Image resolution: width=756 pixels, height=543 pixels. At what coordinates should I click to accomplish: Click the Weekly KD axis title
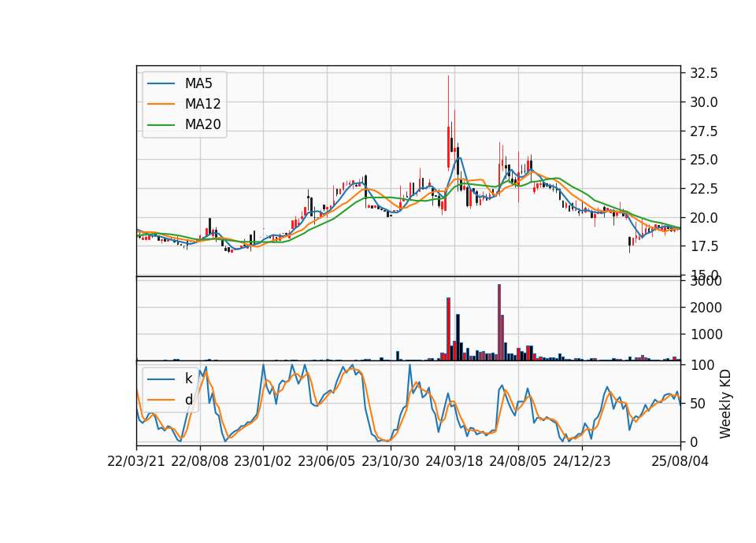coord(725,404)
